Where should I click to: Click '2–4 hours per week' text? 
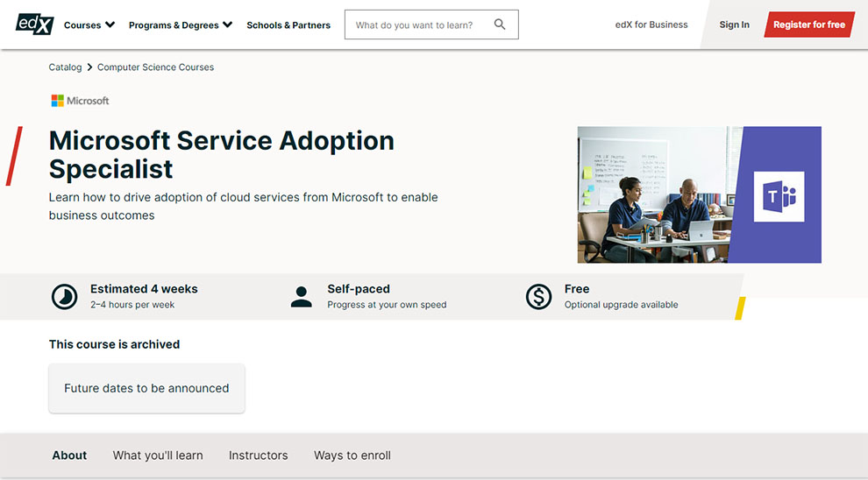(132, 305)
